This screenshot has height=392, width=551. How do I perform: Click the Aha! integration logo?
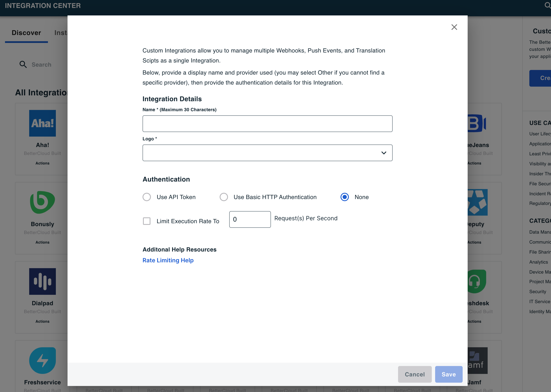click(42, 123)
